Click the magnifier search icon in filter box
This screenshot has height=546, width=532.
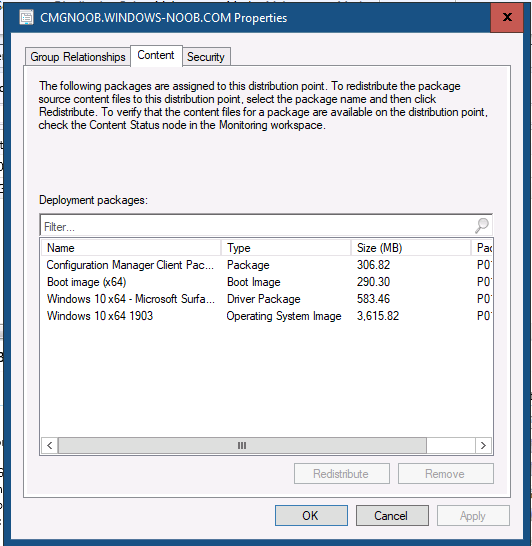pyautogui.click(x=482, y=226)
